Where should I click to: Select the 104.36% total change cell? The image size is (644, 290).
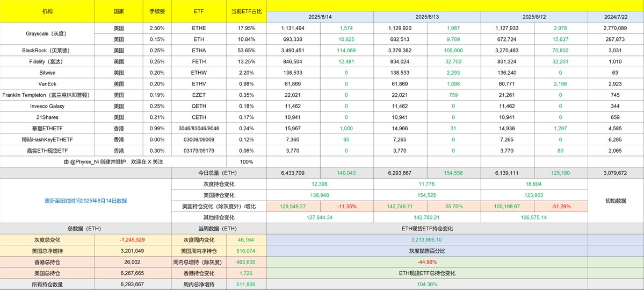[427, 284]
